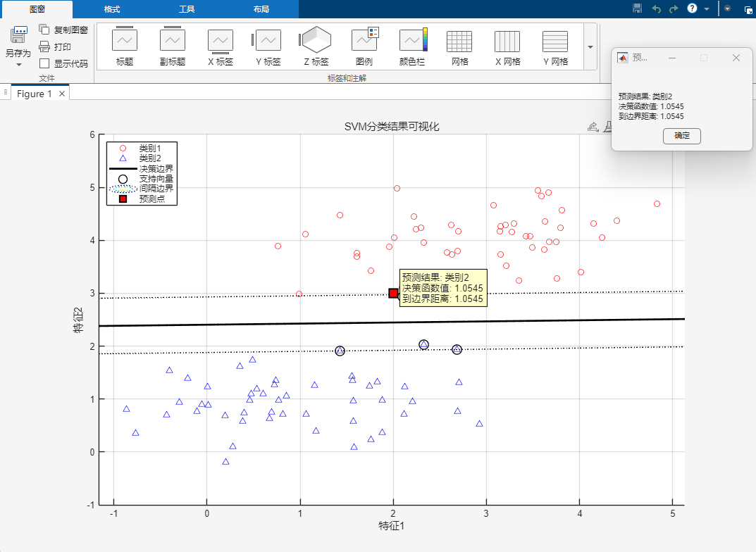The width and height of the screenshot is (756, 552).
Task: Print the figure with 打印
Action: click(x=44, y=46)
